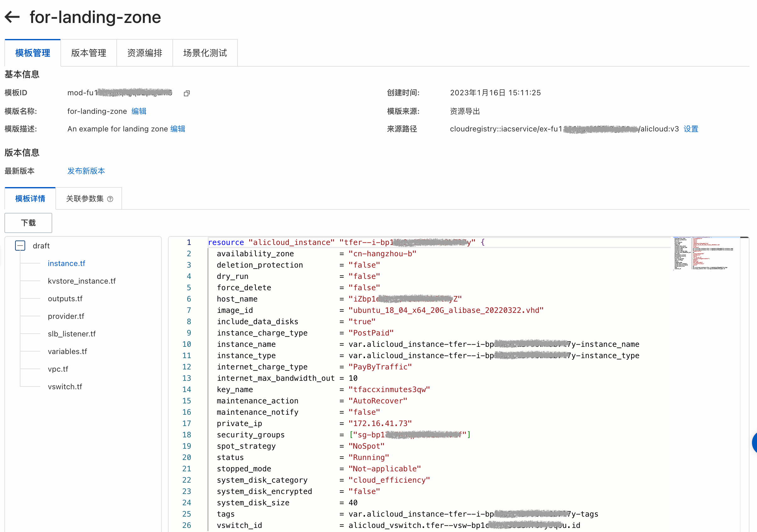This screenshot has width=757, height=532.
Task: Click line number 13 in editor gutter
Action: pos(187,378)
